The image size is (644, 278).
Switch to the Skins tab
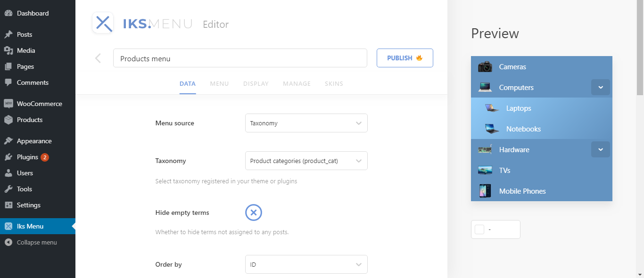334,84
